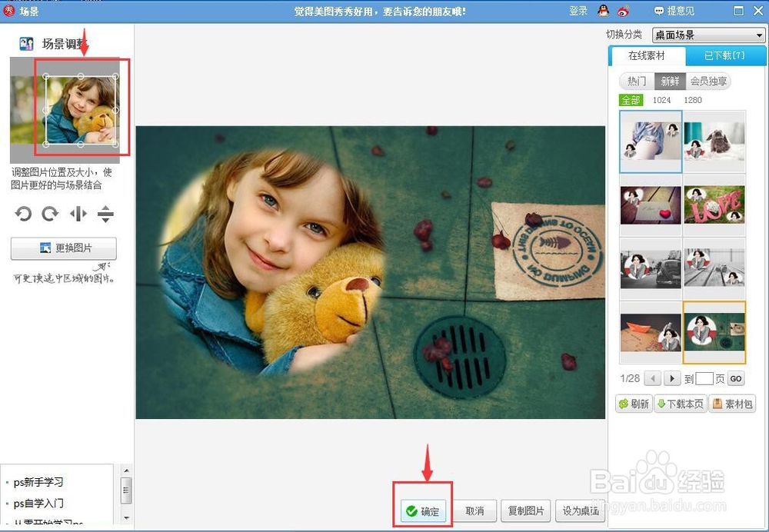Open 提意见 feedback link

675,11
